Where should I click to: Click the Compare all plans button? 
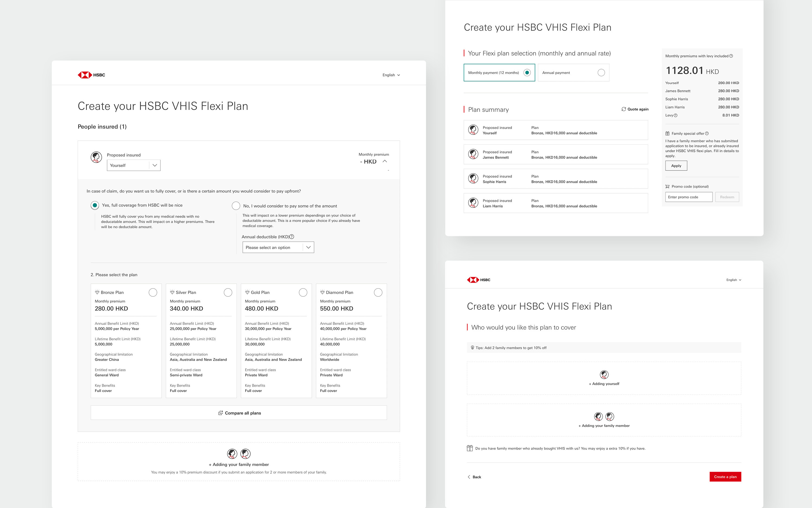239,413
